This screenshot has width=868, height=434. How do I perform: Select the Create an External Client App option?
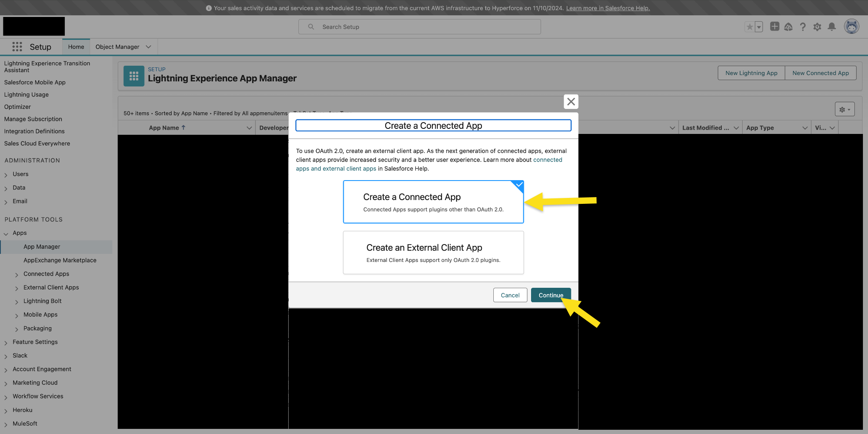click(433, 253)
